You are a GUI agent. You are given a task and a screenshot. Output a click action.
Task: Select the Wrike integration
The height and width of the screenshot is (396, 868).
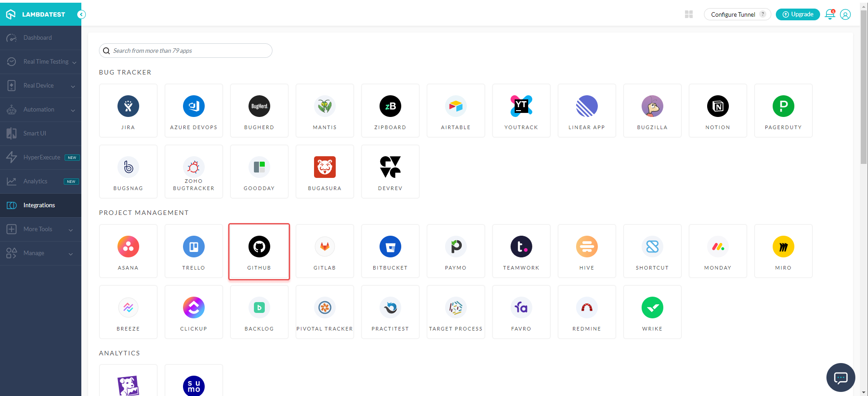click(x=652, y=312)
